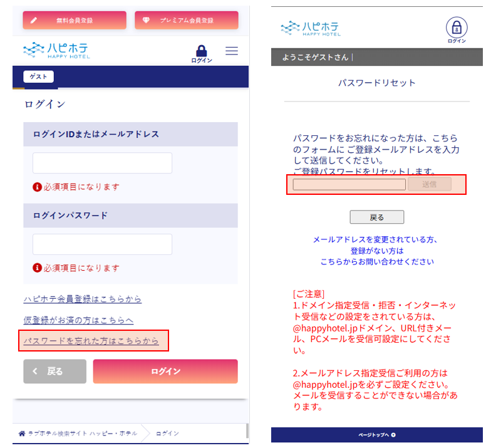Open premium member registration (プレミアム会員登録)
The image size is (486, 448).
click(187, 20)
